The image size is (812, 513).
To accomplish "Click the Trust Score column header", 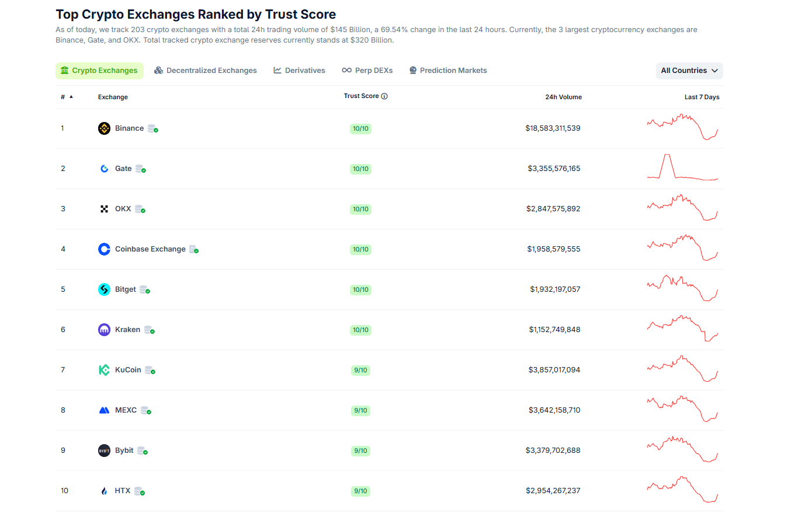I will [362, 96].
